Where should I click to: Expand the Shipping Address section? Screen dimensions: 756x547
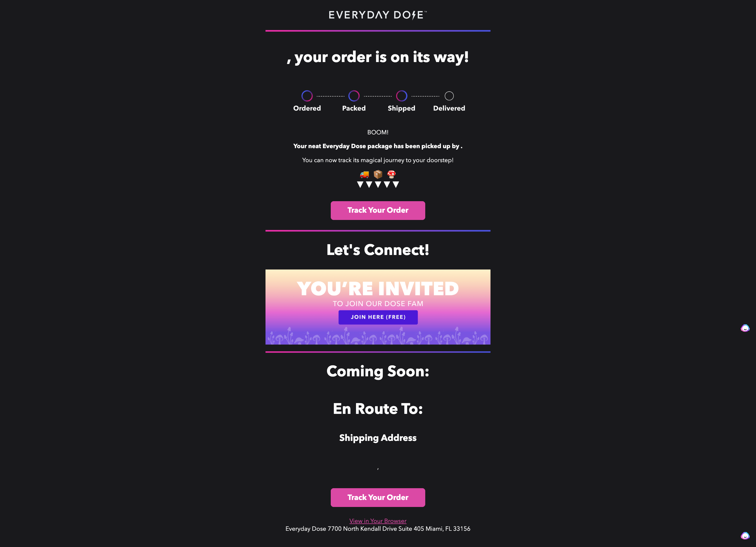[377, 437]
